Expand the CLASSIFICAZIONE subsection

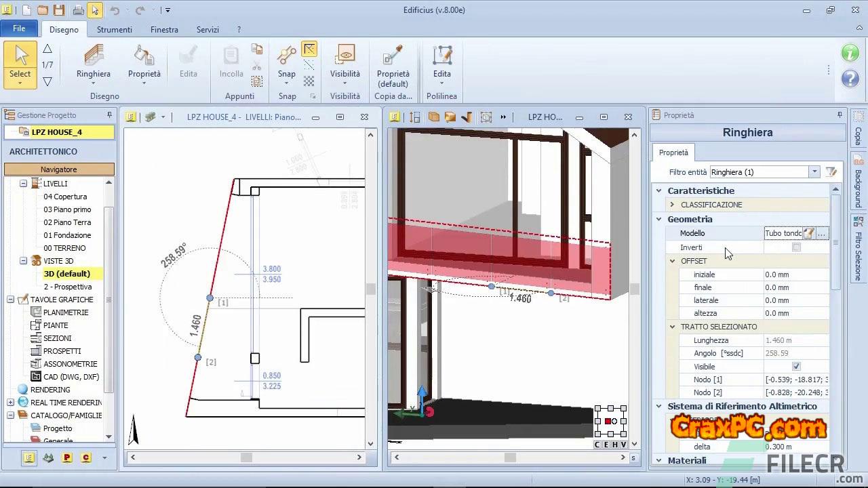(672, 205)
